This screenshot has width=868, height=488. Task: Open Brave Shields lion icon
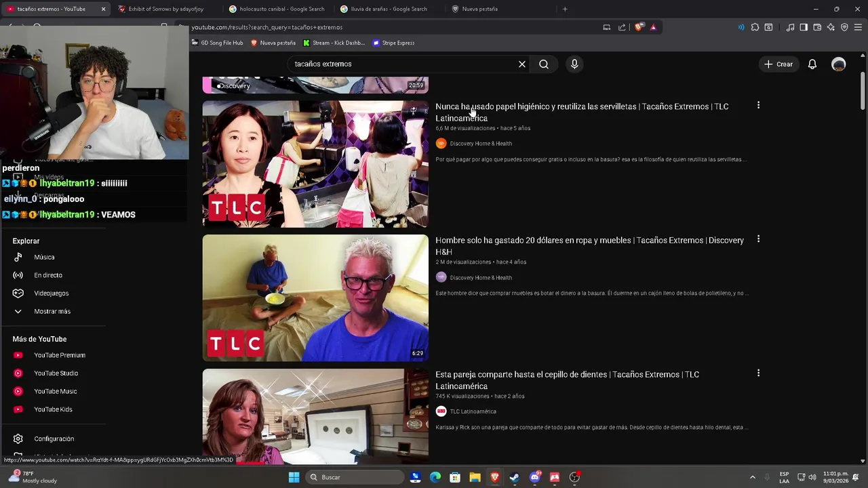(639, 27)
